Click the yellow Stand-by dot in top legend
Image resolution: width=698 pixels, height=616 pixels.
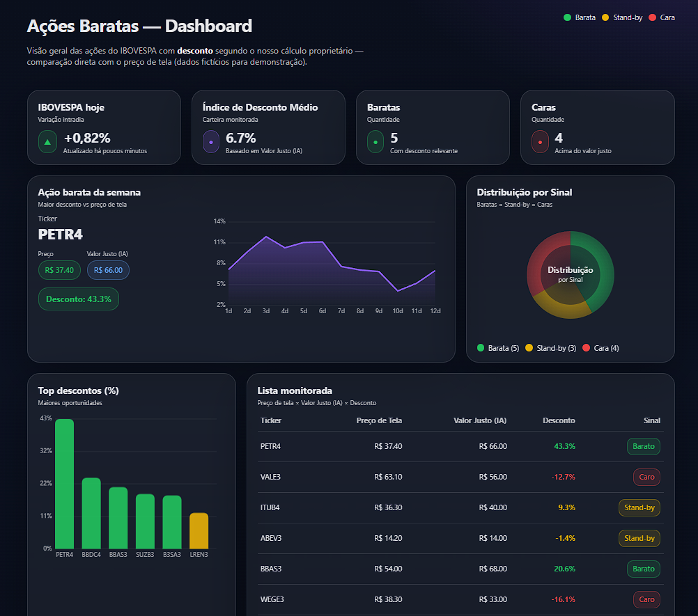(605, 17)
